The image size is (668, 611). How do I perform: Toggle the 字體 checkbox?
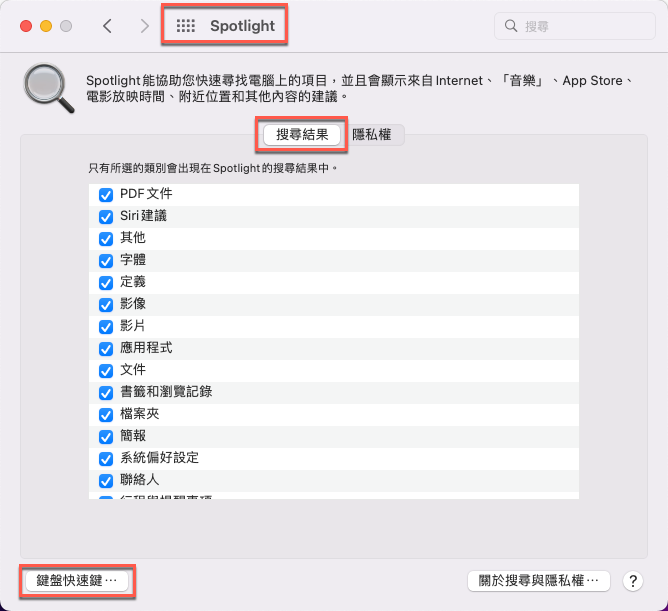(106, 261)
